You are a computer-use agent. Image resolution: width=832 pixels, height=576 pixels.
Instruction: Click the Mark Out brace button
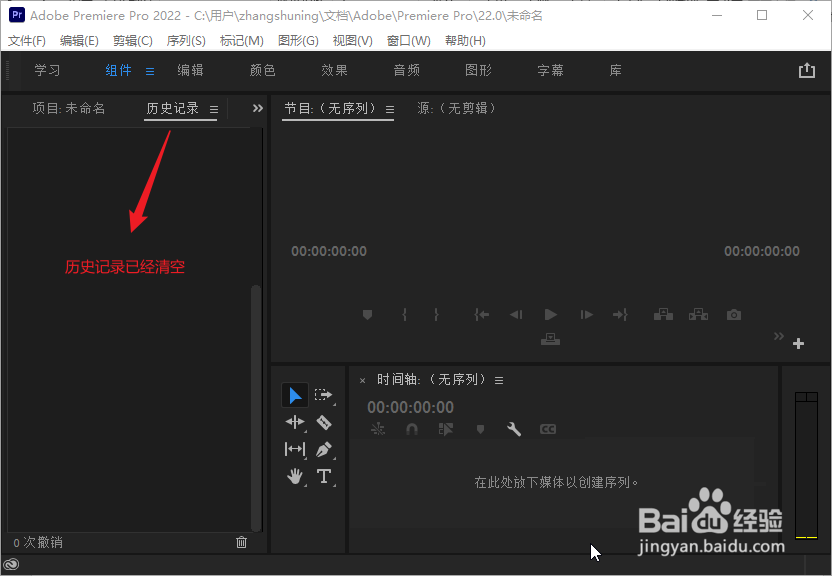click(436, 315)
